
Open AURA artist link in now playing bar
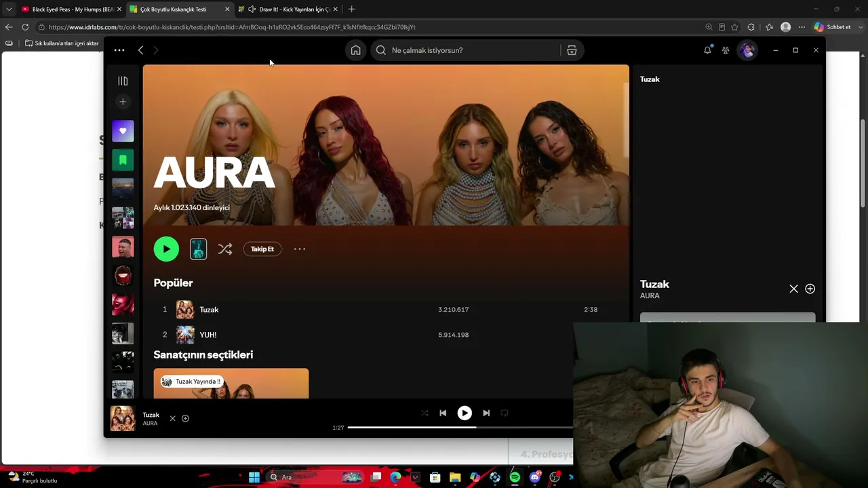(150, 424)
